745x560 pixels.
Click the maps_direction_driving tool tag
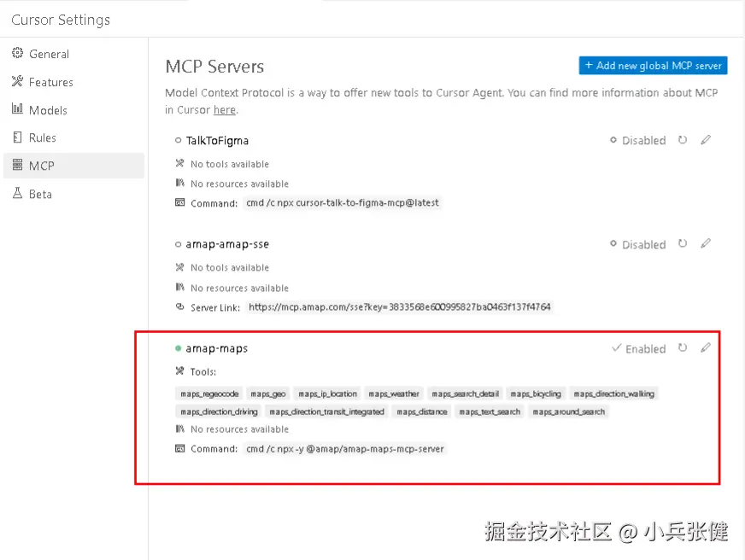(219, 411)
